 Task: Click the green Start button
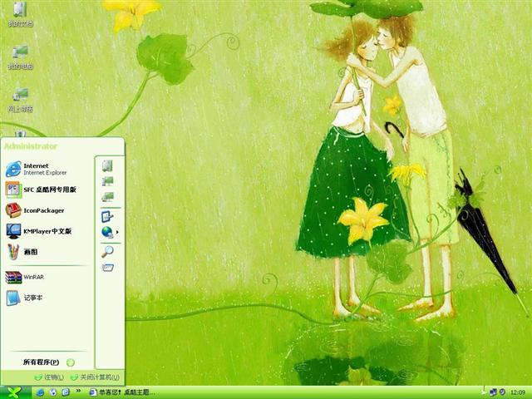click(x=15, y=392)
